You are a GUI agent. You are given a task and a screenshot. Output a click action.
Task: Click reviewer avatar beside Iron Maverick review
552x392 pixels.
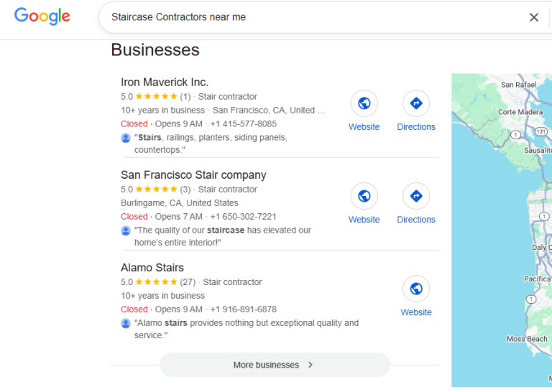click(126, 138)
